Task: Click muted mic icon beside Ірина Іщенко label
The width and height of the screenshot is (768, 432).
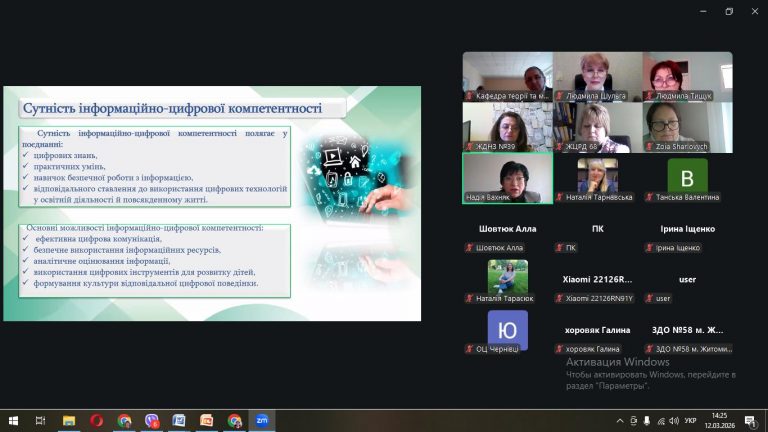Action: click(x=649, y=248)
